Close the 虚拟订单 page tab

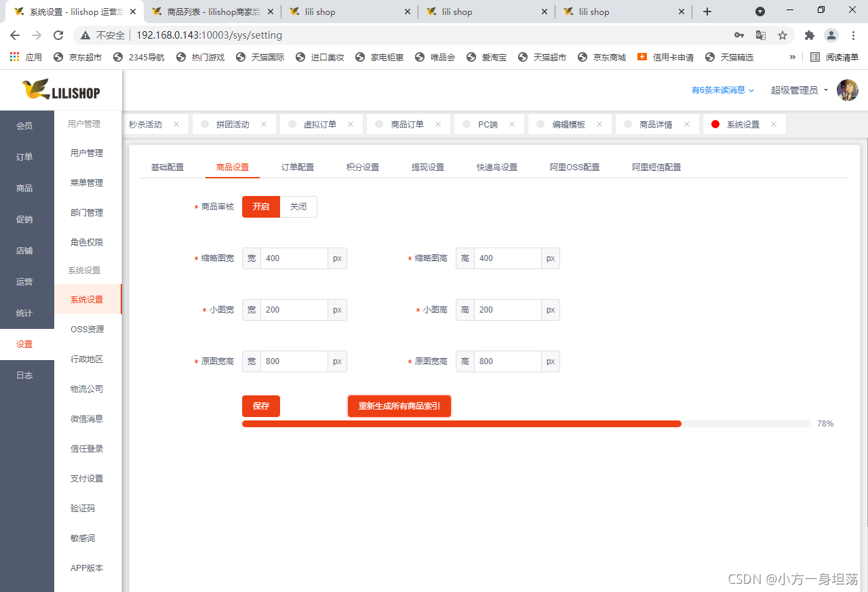(x=351, y=124)
